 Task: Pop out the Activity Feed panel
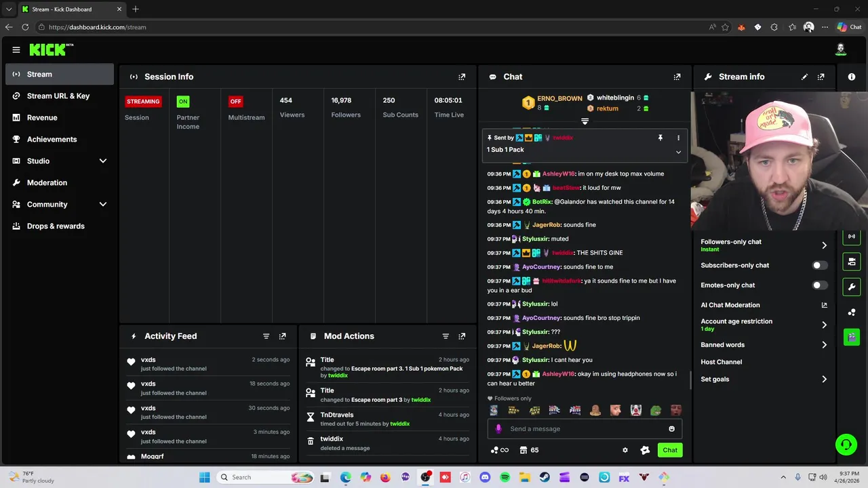[x=283, y=336]
